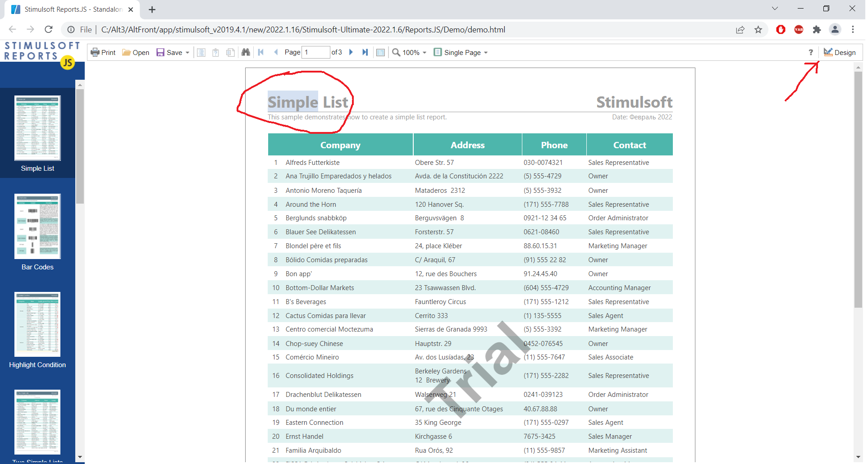This screenshot has width=868, height=464.
Task: Click the Bottom-Dollar Markets cell
Action: [x=320, y=288]
